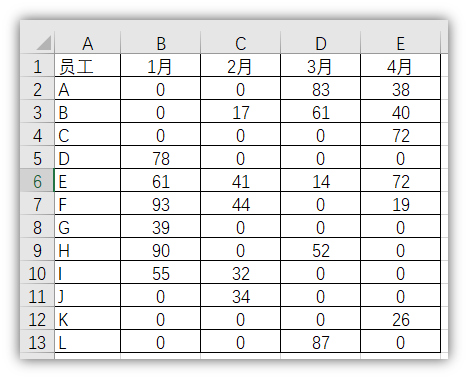Select row 1 header
Image resolution: width=468 pixels, height=379 pixels.
tap(37, 66)
